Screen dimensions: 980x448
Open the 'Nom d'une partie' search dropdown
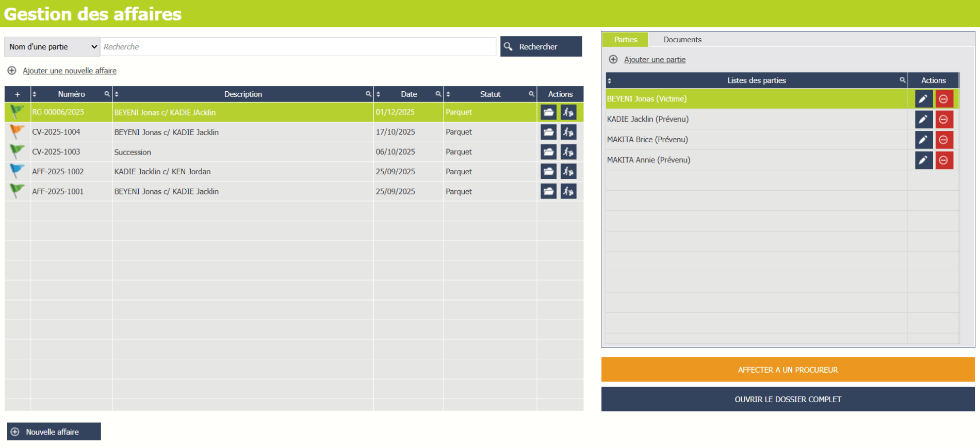click(52, 47)
